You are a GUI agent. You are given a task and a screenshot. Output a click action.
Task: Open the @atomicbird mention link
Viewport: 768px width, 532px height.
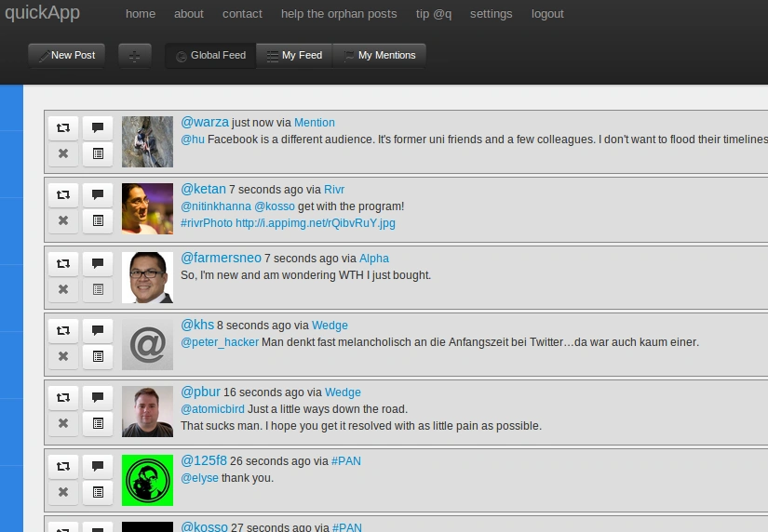tap(212, 409)
